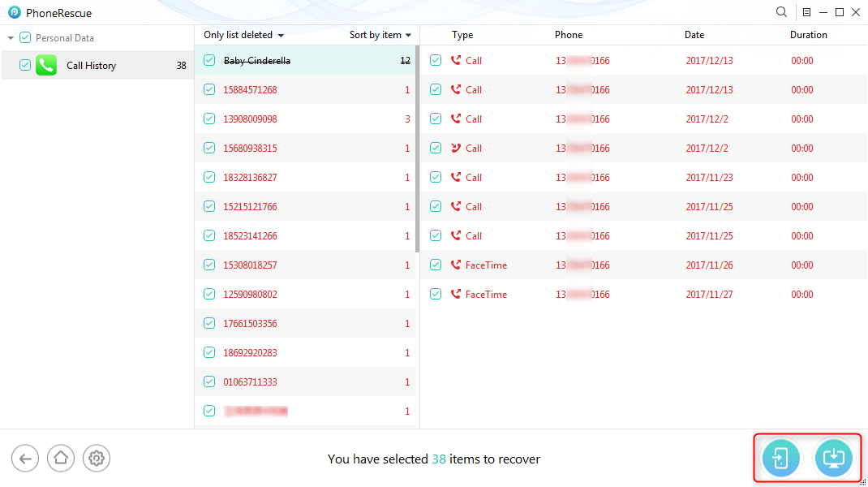Click the first 2017/12/2 date cell

tap(707, 119)
